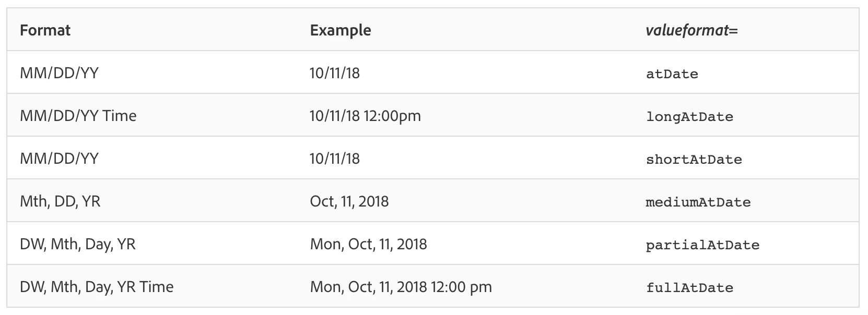Click the first MM/DD/YY format cell

click(59, 73)
